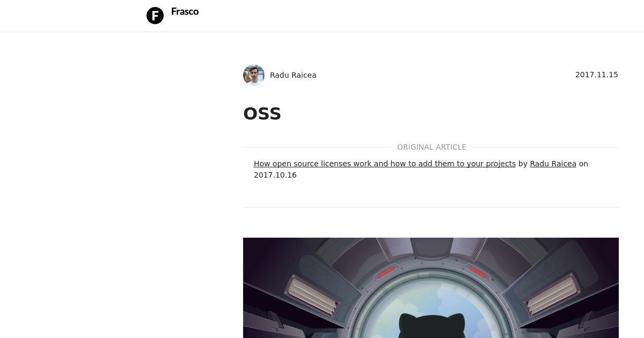
Task: Click the word 'by' in attribution line
Action: 523,164
